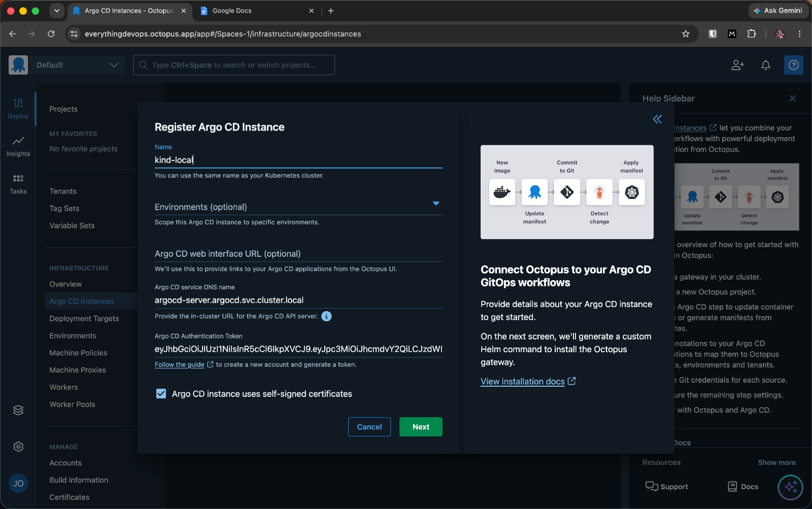The height and width of the screenshot is (509, 812).
Task: Click Show more in Resources
Action: pos(776,462)
